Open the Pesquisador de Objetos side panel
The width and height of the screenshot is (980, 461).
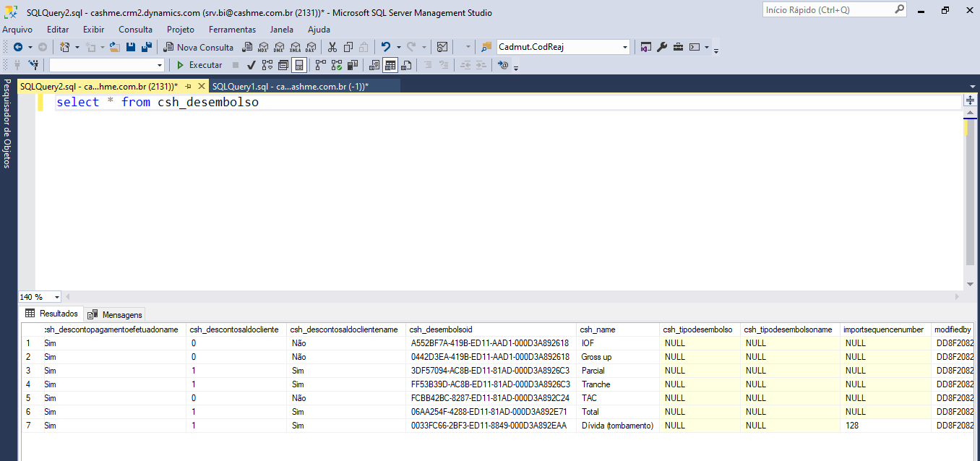click(7, 123)
